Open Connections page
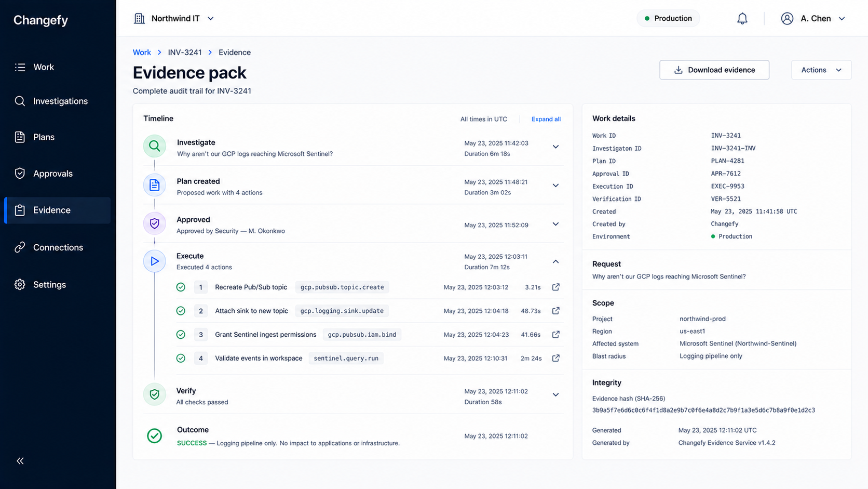The width and height of the screenshot is (868, 489). (57, 247)
